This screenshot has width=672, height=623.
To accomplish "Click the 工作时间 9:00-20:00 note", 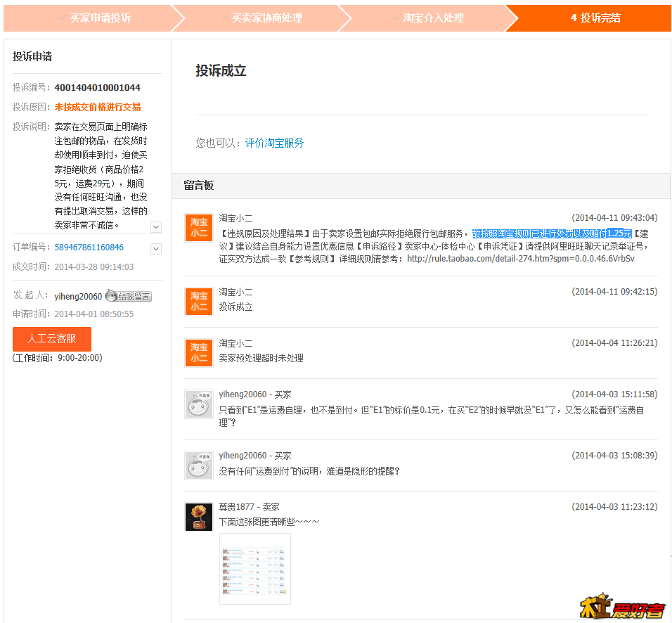I will (58, 358).
